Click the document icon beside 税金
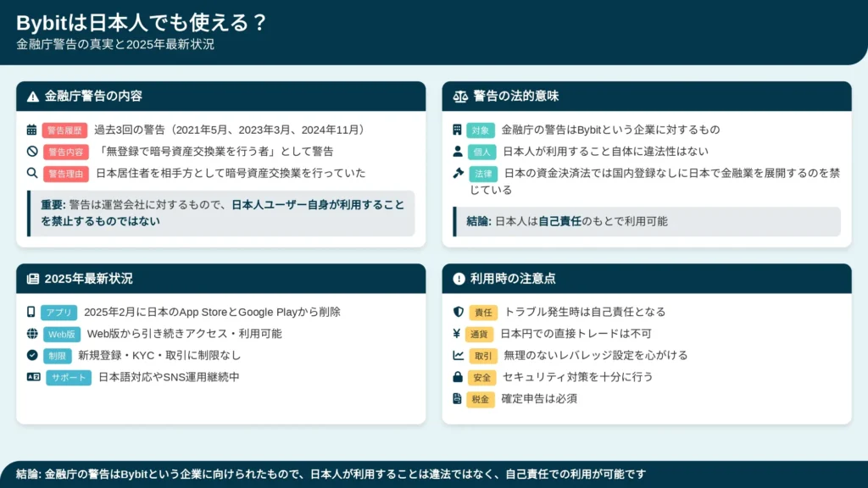 [x=457, y=398]
